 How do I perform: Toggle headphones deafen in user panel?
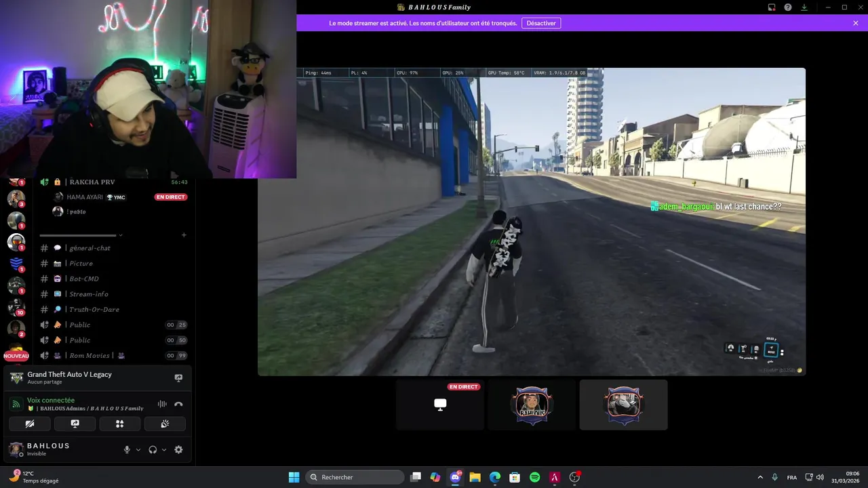coord(153,449)
